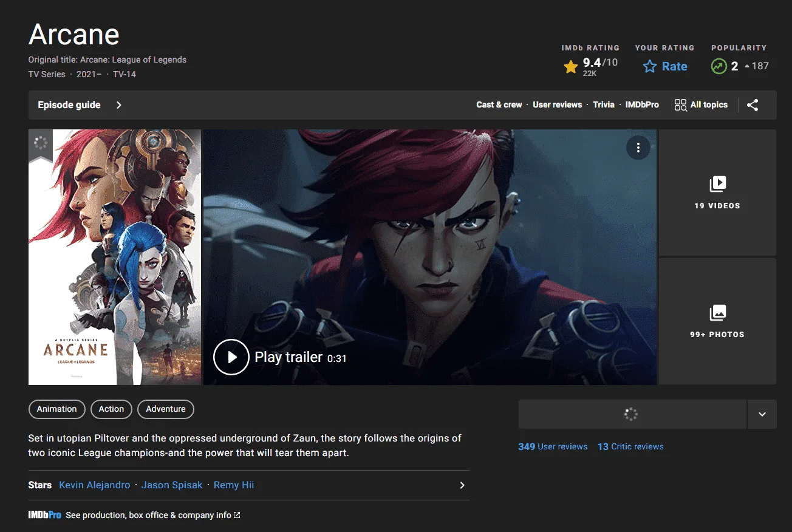Click the 2021– release year link

[x=89, y=74]
